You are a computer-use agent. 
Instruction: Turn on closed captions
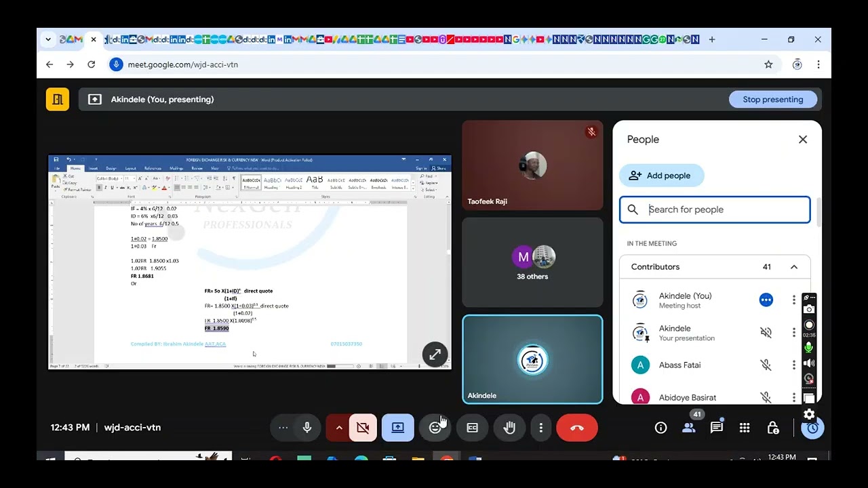472,428
